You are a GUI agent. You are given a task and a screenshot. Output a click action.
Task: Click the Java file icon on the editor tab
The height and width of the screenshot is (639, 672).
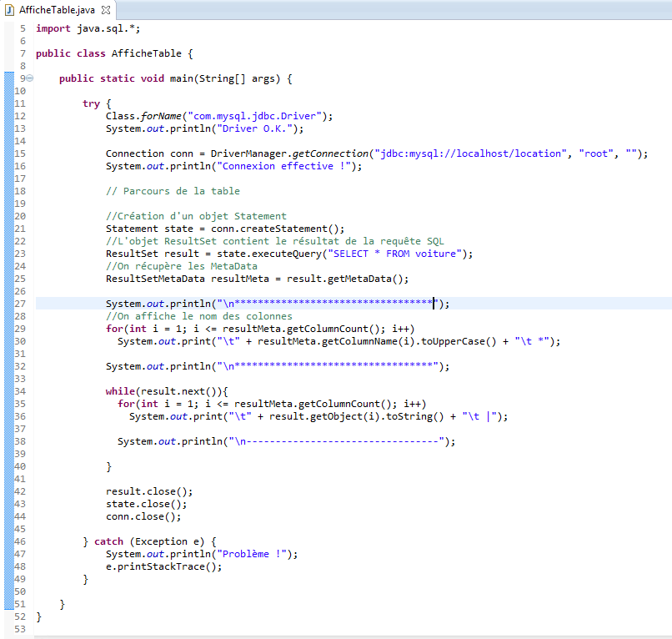click(x=10, y=9)
